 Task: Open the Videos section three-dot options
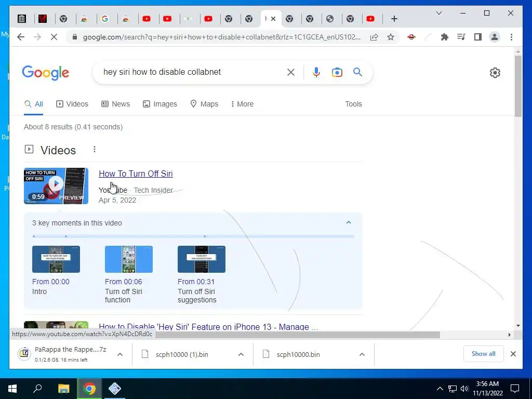point(95,149)
